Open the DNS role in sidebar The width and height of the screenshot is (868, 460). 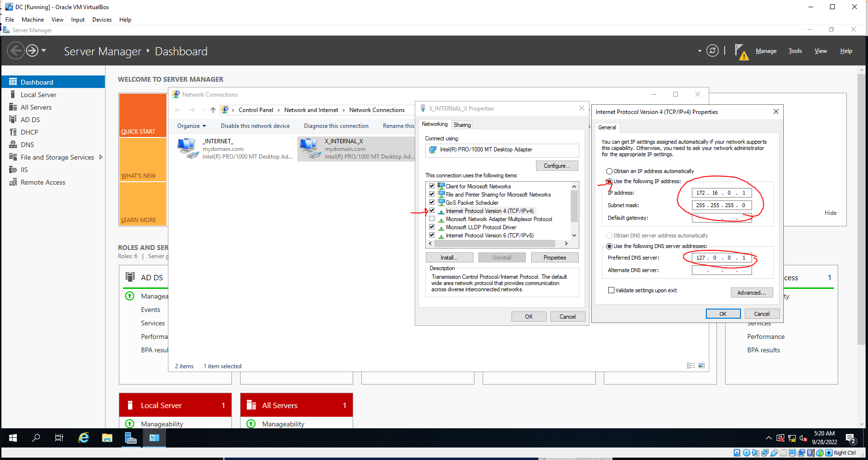27,145
